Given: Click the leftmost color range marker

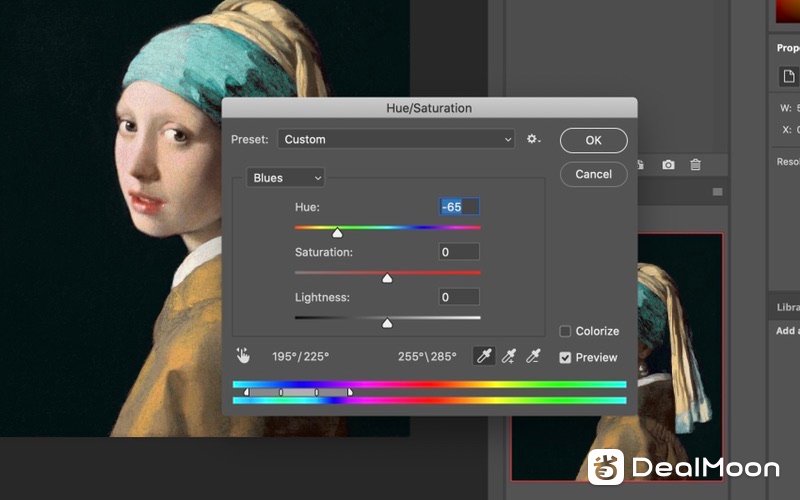Looking at the screenshot, I should [246, 392].
